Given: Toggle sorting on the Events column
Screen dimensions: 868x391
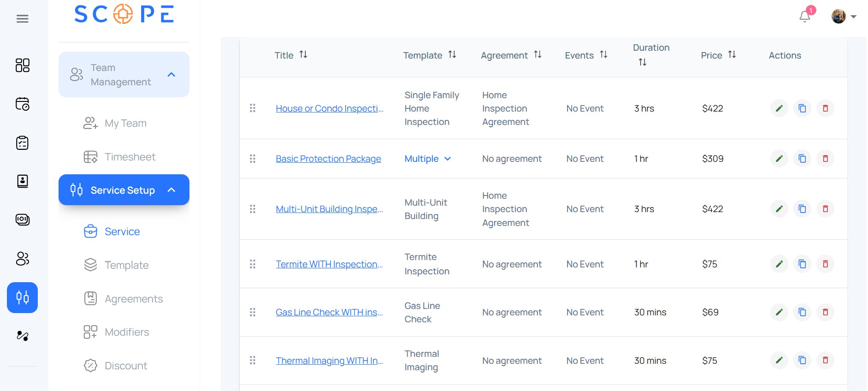Looking at the screenshot, I should coord(603,55).
